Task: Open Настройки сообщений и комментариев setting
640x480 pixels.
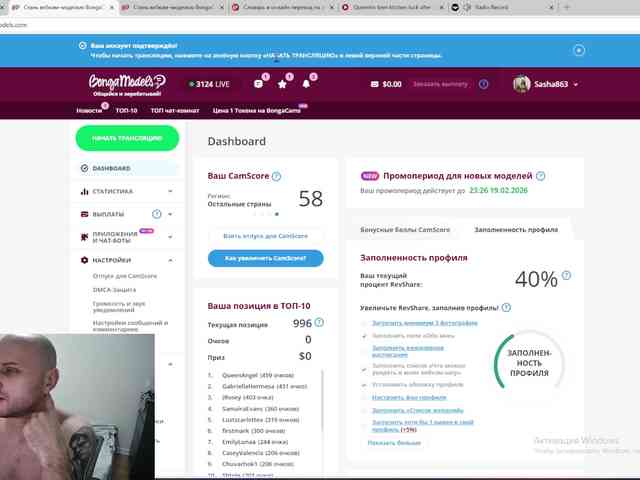Action: 130,326
